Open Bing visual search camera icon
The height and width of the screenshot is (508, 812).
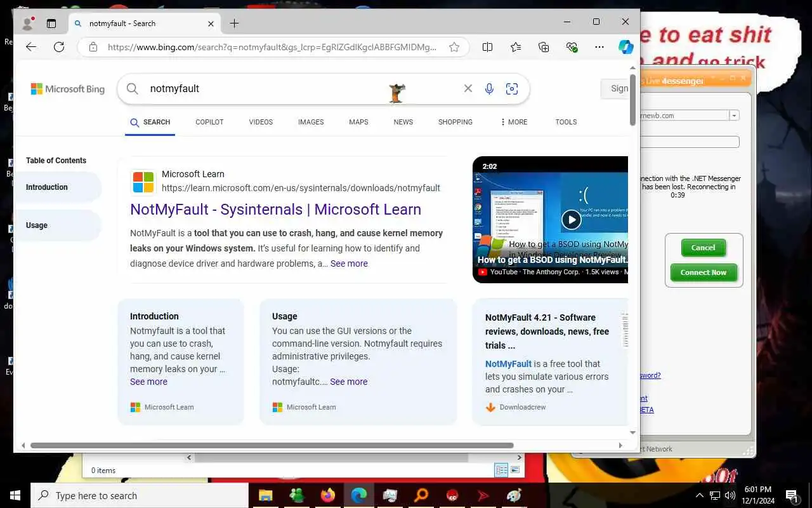tap(512, 89)
